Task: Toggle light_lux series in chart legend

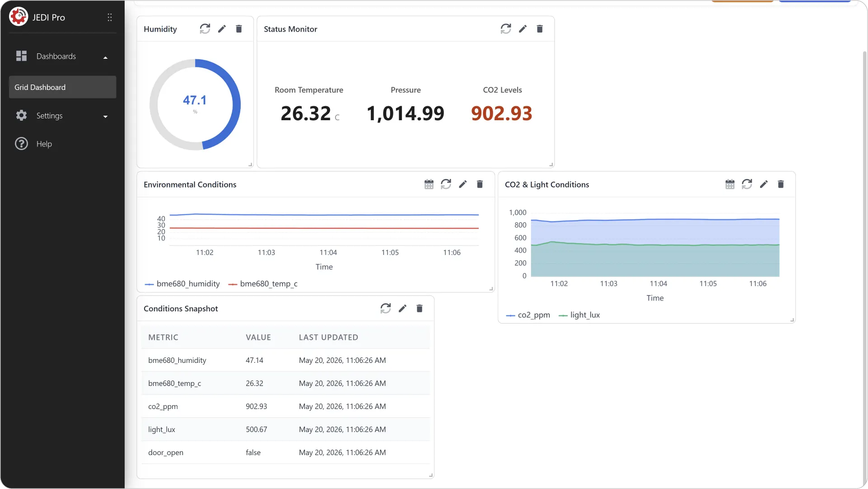Action: point(579,315)
